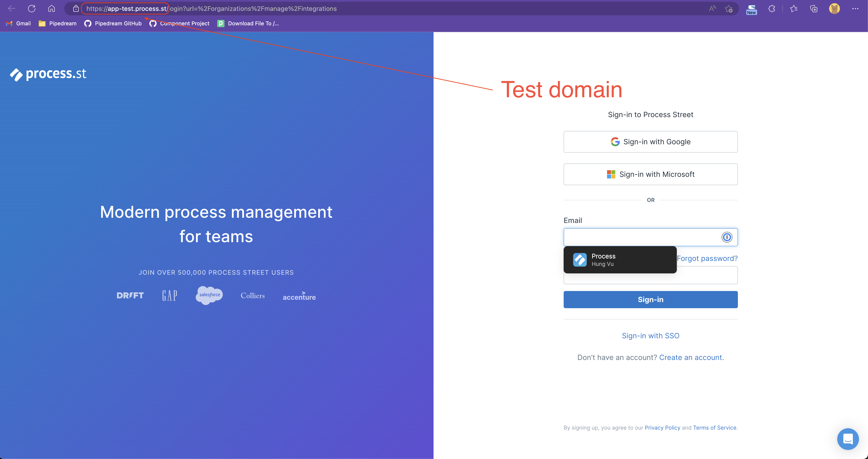The height and width of the screenshot is (459, 868).
Task: View site info via the address bar lock icon
Action: (x=76, y=8)
